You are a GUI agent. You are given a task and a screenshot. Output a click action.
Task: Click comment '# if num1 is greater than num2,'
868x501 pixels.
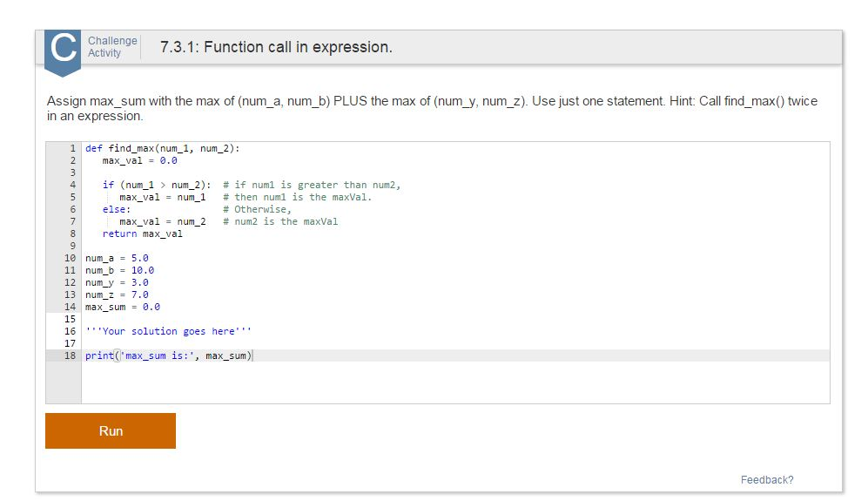(312, 185)
